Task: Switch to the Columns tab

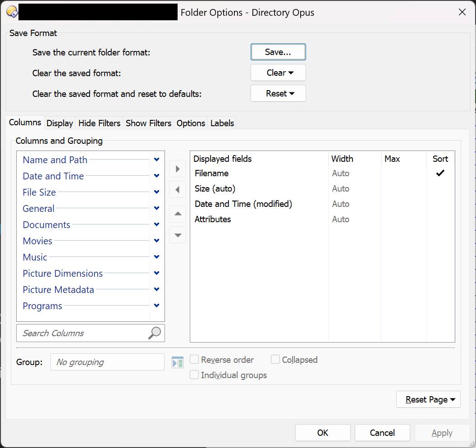Action: tap(25, 123)
